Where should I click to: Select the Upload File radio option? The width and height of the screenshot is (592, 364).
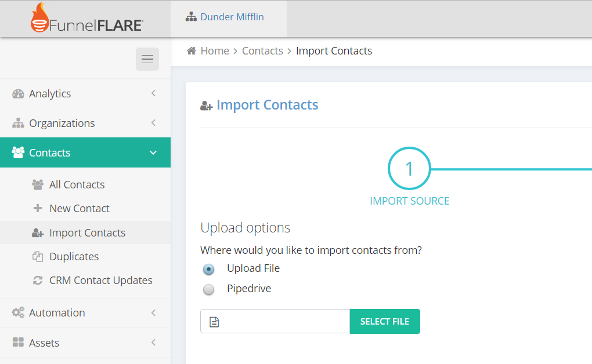(x=208, y=269)
